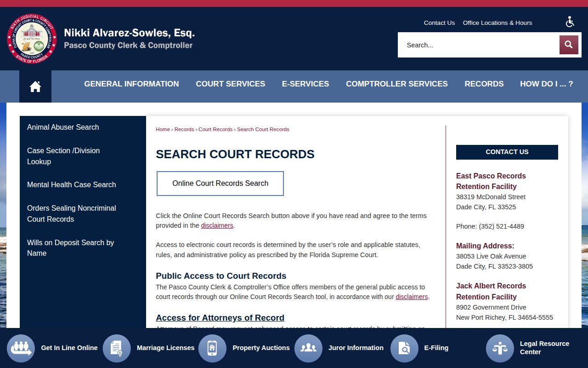Click the magnifying glass search button
Viewport: 588px width, 368px height.
pyautogui.click(x=569, y=45)
